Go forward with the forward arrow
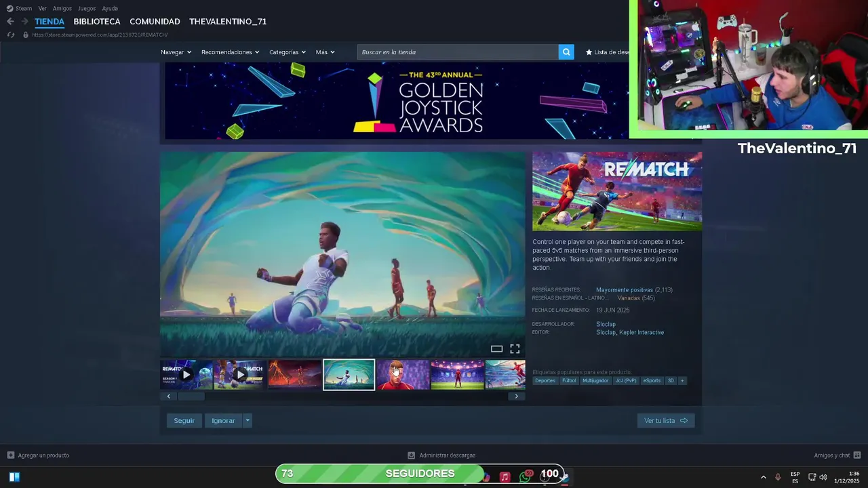Image resolution: width=868 pixels, height=488 pixels. pos(24,22)
